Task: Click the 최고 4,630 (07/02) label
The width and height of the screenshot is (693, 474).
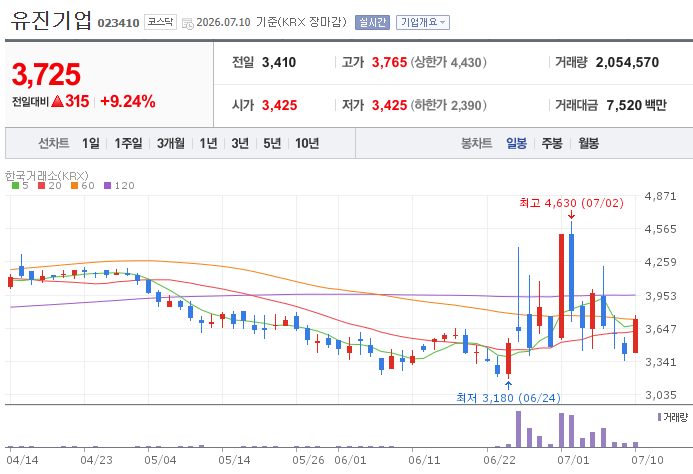Action: tap(571, 203)
